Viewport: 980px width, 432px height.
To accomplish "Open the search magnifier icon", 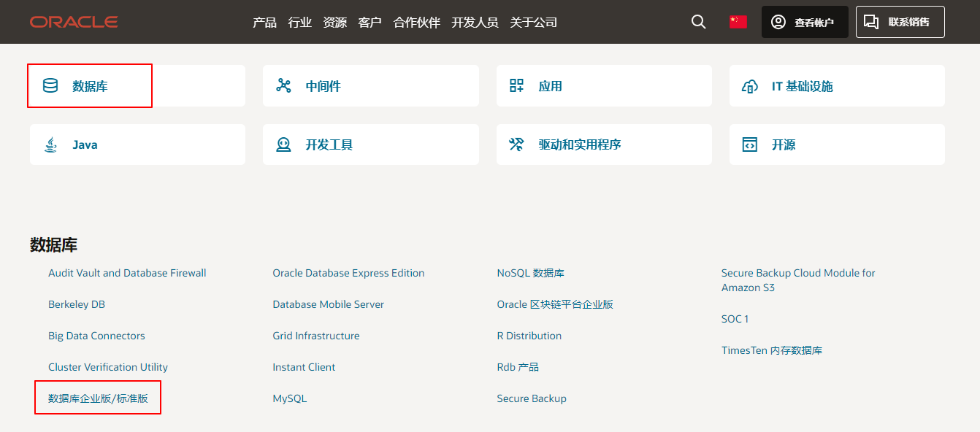I will coord(699,22).
